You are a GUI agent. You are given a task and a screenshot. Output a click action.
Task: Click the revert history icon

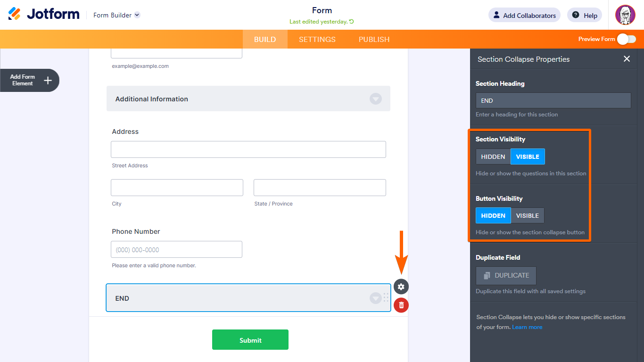(x=352, y=22)
